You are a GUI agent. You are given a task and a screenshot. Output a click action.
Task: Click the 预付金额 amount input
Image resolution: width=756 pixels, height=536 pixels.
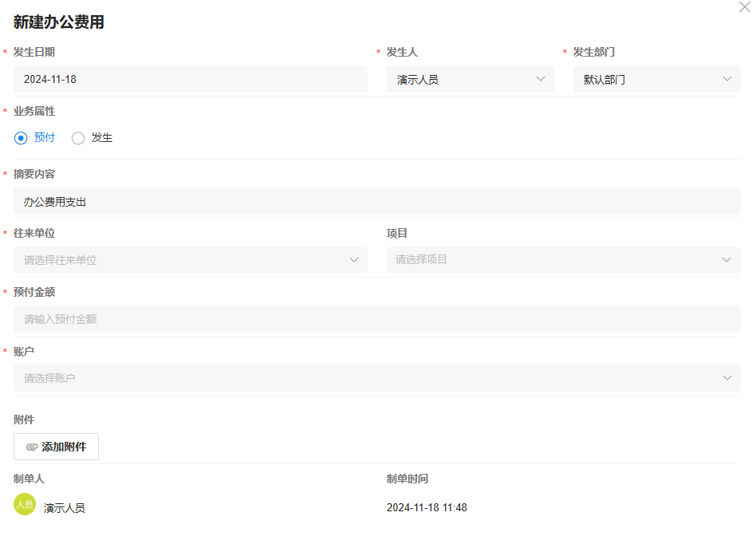coord(376,319)
